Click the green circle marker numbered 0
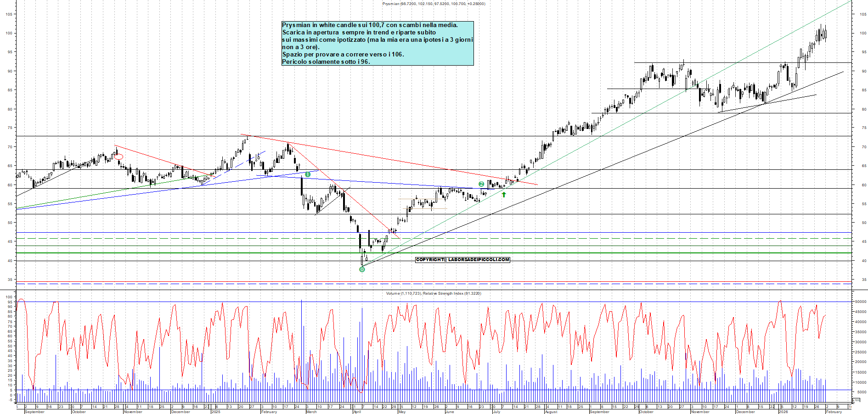 click(362, 269)
